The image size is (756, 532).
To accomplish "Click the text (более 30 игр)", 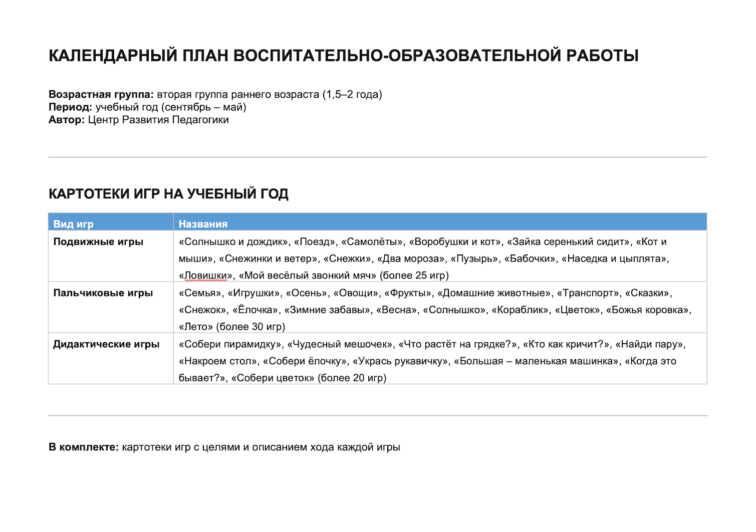I will 250,327.
